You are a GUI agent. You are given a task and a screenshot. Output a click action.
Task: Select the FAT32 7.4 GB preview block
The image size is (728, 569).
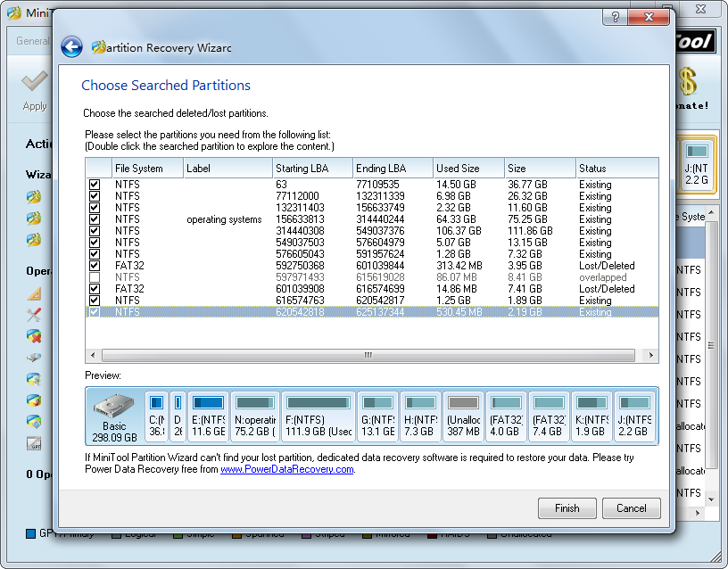coord(549,416)
